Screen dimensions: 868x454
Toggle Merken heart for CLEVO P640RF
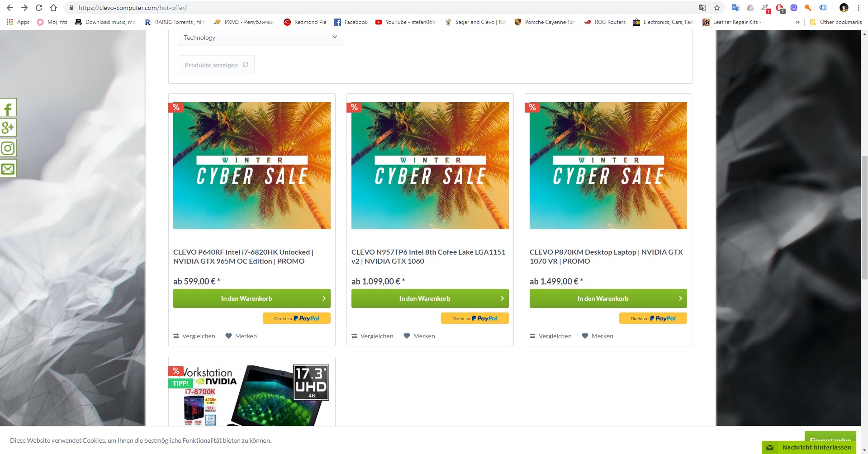241,336
